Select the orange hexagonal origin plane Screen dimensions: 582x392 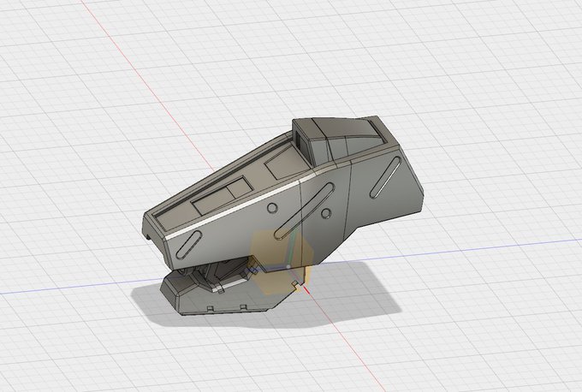[282, 262]
